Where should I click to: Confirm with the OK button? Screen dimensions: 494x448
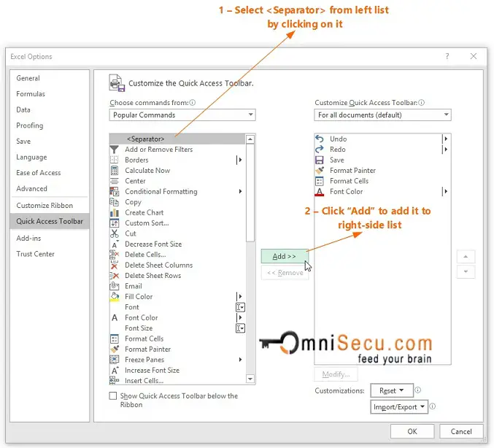pyautogui.click(x=412, y=431)
